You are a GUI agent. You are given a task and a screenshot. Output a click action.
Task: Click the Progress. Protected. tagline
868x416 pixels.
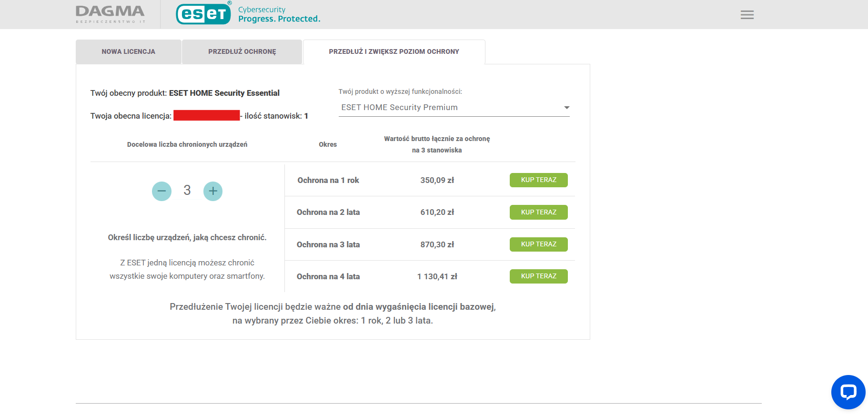[279, 19]
